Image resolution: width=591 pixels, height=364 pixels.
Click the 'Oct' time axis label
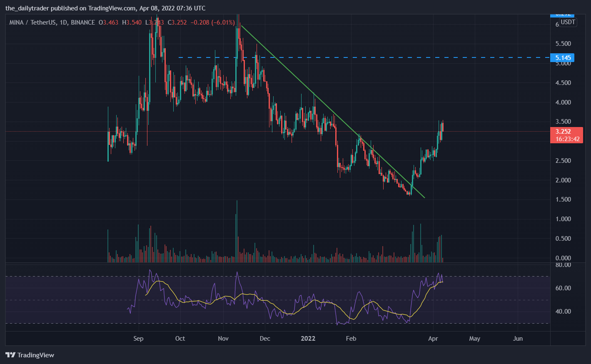coord(180,339)
